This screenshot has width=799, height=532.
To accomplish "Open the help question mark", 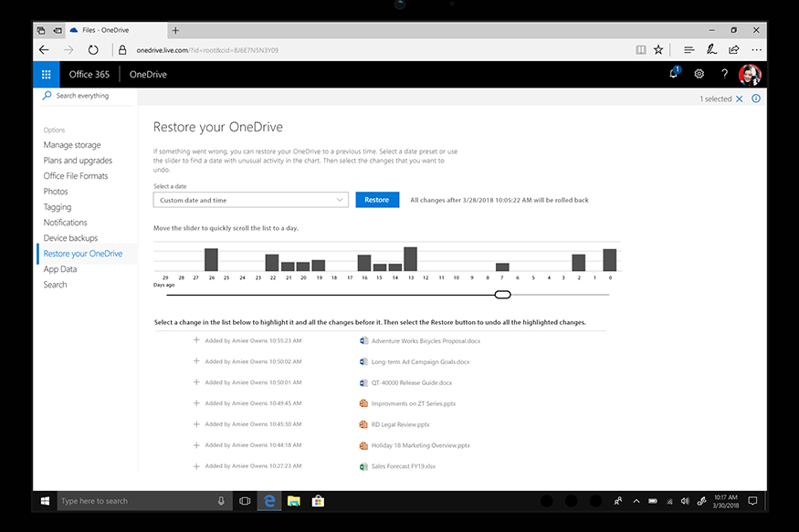I will click(x=725, y=74).
